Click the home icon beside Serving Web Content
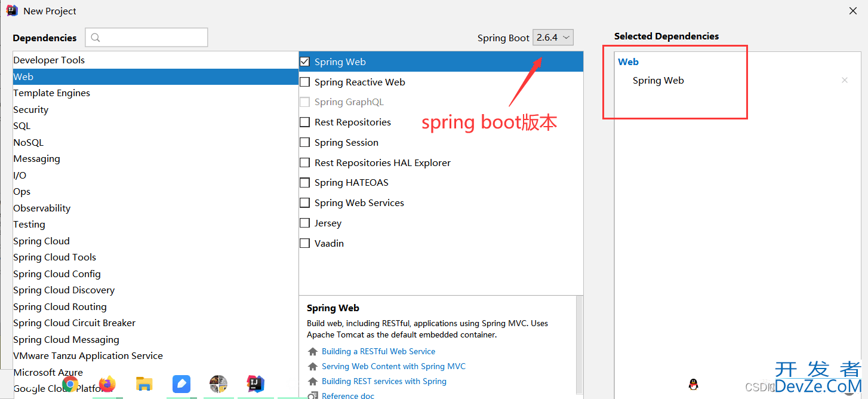The height and width of the screenshot is (399, 868). tap(313, 367)
